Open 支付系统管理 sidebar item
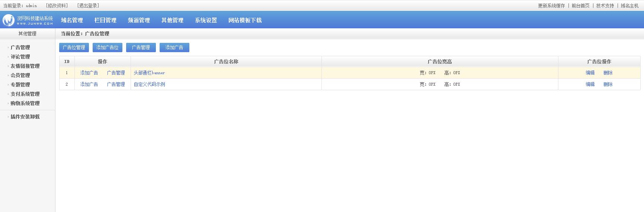Image resolution: width=644 pixels, height=212 pixels. click(x=25, y=94)
